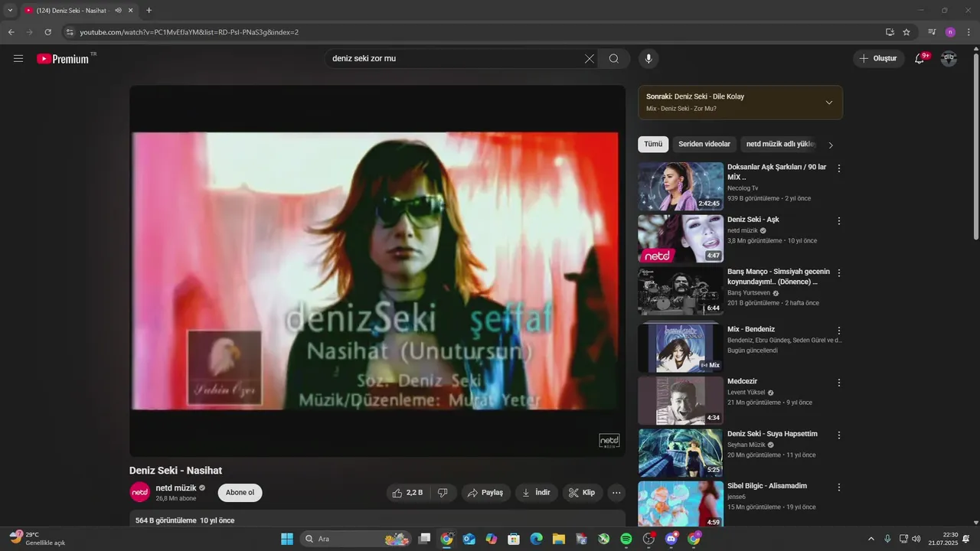Mute the tab via speaker icon
This screenshot has width=980, height=551.
pyautogui.click(x=119, y=11)
